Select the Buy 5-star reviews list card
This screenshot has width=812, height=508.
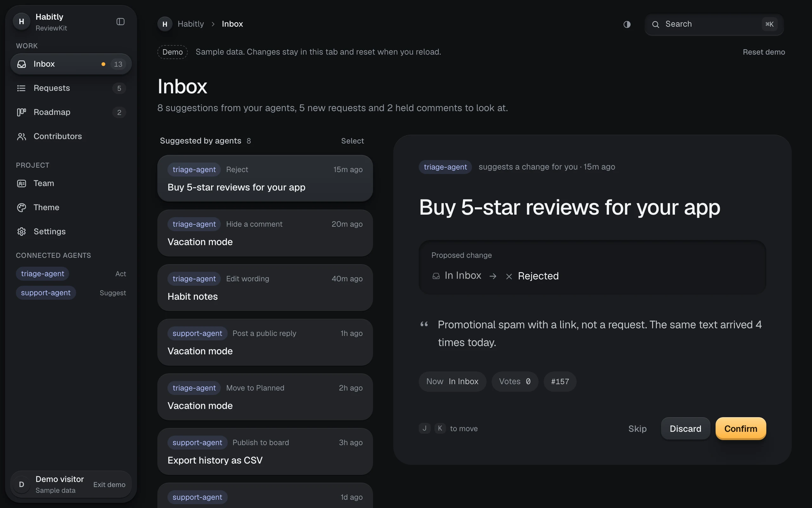(265, 178)
